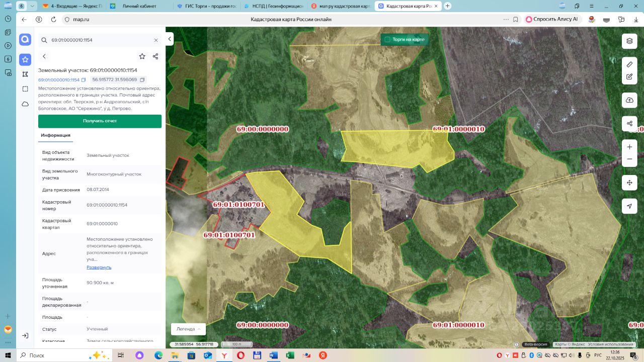The image size is (644, 362).
Task: Open the map layers panel
Action: [x=629, y=41]
